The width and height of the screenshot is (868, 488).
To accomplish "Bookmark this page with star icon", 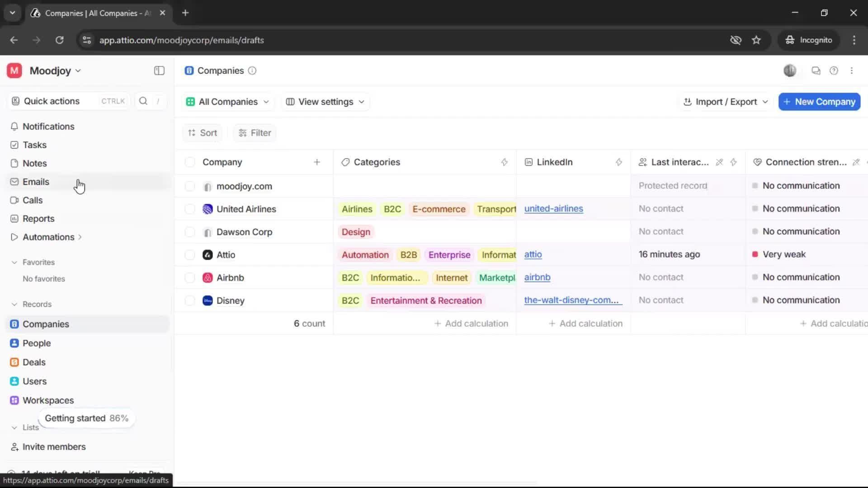I will [x=756, y=40].
